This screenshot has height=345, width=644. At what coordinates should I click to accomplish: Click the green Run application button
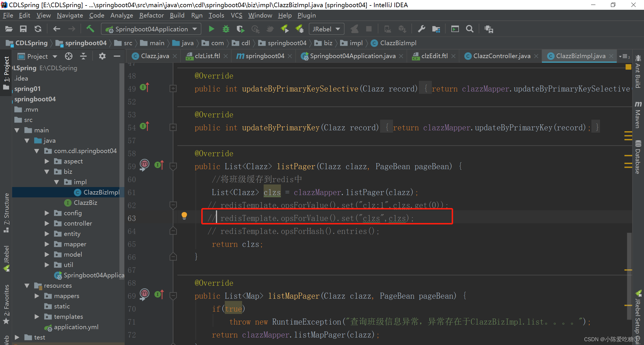point(211,29)
